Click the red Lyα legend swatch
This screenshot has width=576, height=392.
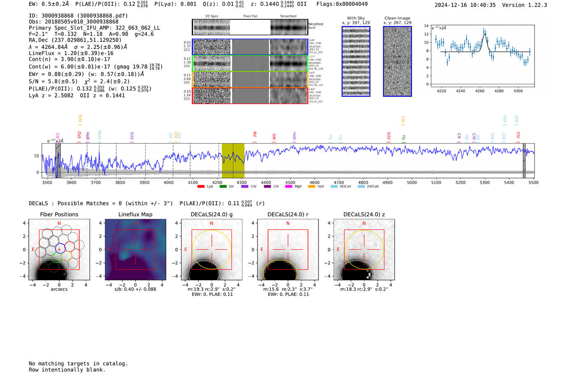click(x=201, y=187)
